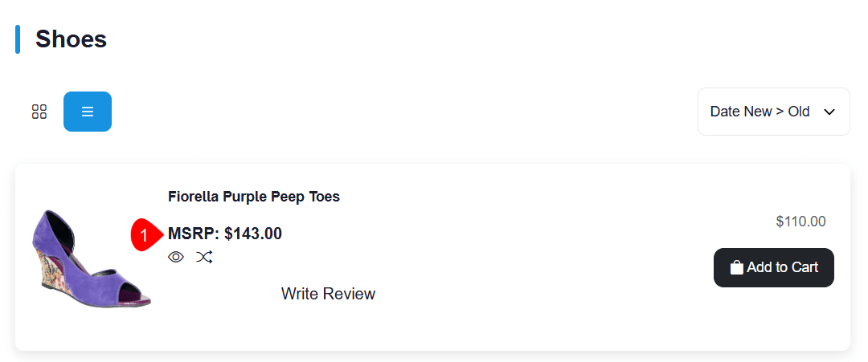Open Fiorella Purple Peep Toes product title
This screenshot has height=362, width=868.
click(254, 197)
